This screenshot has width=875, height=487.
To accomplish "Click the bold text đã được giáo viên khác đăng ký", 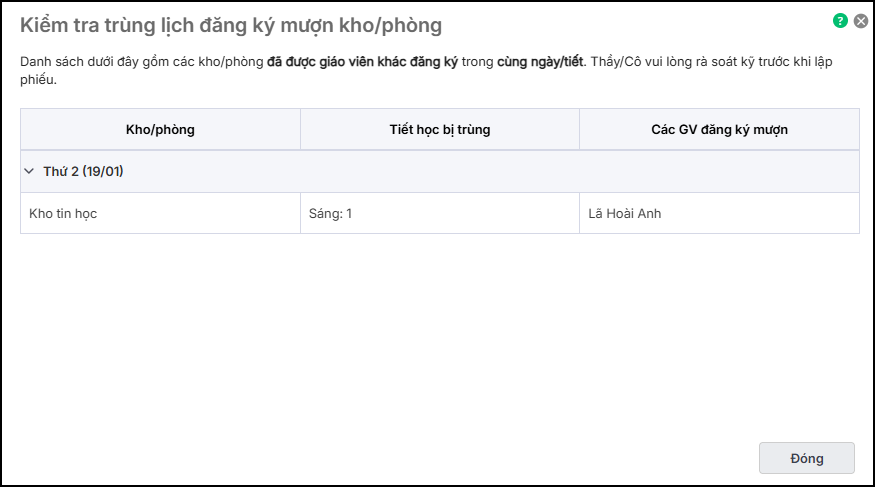I will coord(362,62).
